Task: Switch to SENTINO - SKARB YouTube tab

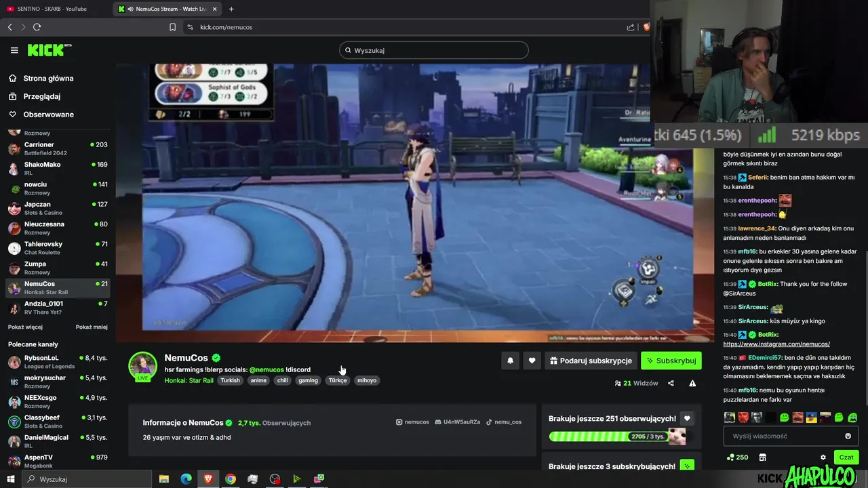Action: 53,9
